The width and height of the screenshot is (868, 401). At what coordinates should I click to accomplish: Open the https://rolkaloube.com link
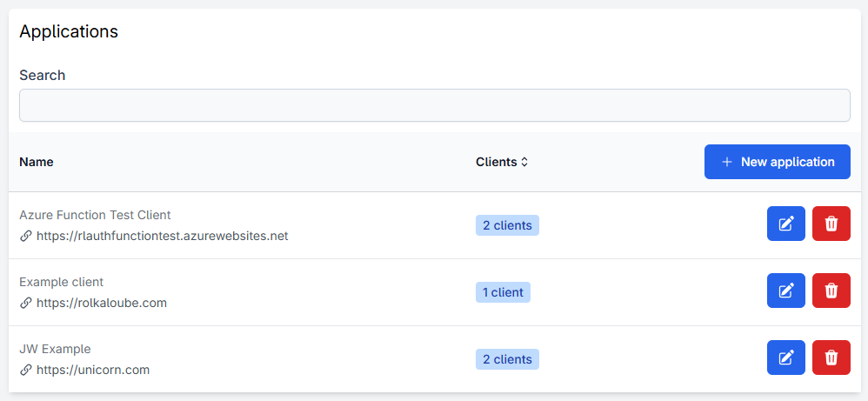[x=102, y=303]
